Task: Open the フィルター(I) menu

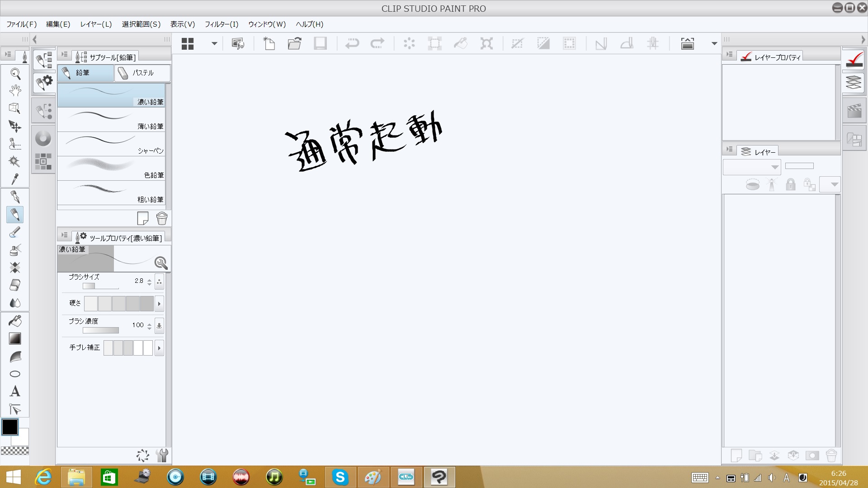Action: click(x=221, y=24)
